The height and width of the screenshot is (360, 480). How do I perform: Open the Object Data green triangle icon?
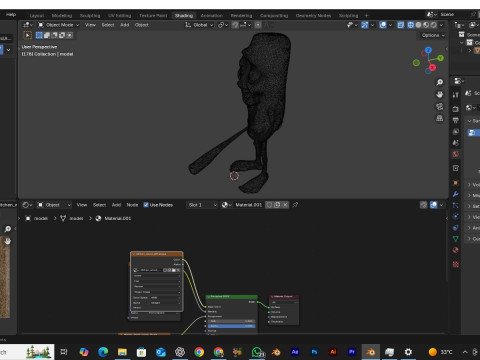coord(456,239)
